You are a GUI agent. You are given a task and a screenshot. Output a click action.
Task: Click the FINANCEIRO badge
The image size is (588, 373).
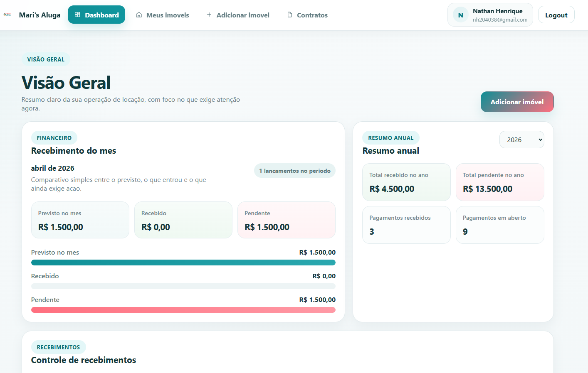54,138
